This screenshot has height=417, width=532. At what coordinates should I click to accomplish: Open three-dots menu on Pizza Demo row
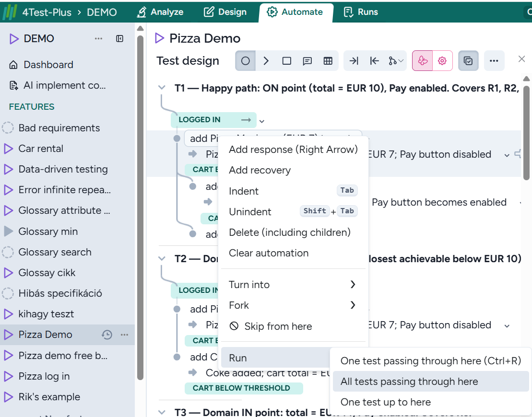(x=124, y=335)
